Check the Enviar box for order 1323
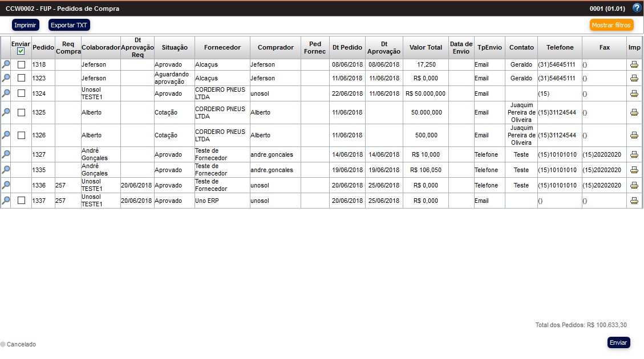 click(21, 78)
